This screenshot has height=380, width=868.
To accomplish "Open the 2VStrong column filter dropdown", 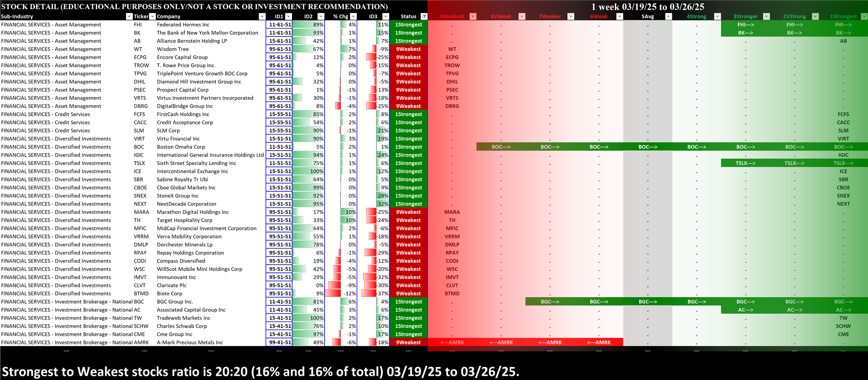I will (815, 16).
